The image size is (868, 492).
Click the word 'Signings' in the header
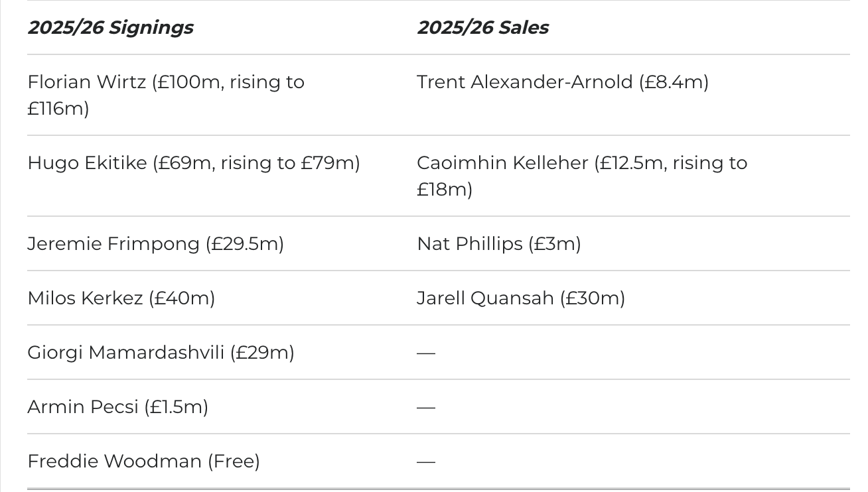151,27
